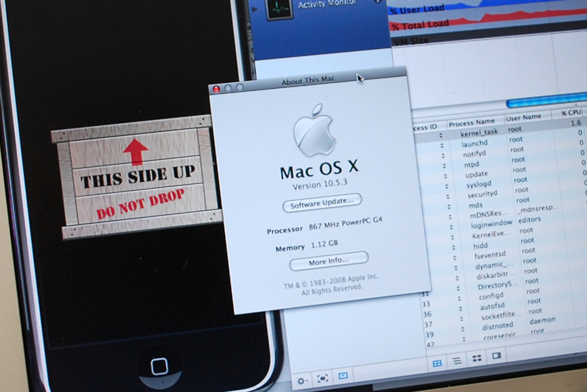Click the % User Load label
This screenshot has height=392, width=587.
pos(417,9)
